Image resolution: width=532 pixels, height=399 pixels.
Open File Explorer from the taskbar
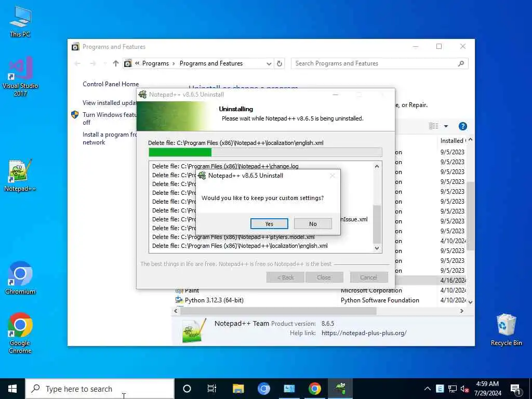238,389
